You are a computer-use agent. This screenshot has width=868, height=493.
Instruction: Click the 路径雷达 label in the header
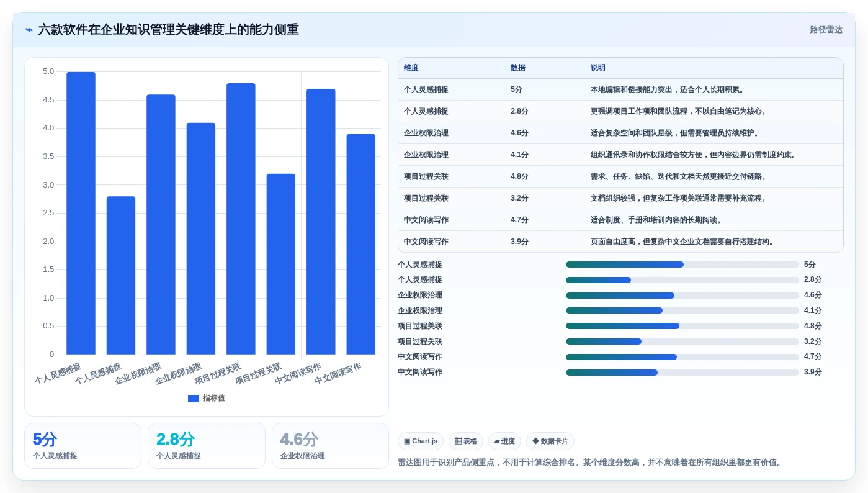coord(826,30)
